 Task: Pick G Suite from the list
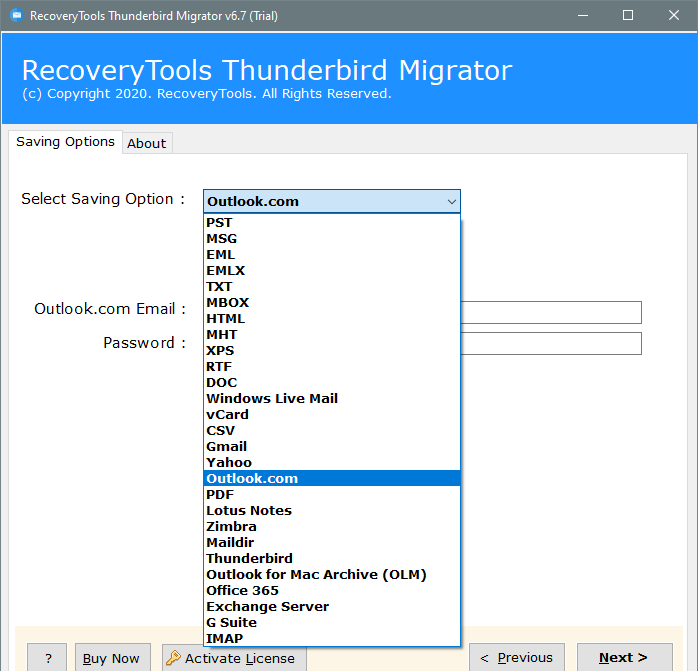point(332,623)
